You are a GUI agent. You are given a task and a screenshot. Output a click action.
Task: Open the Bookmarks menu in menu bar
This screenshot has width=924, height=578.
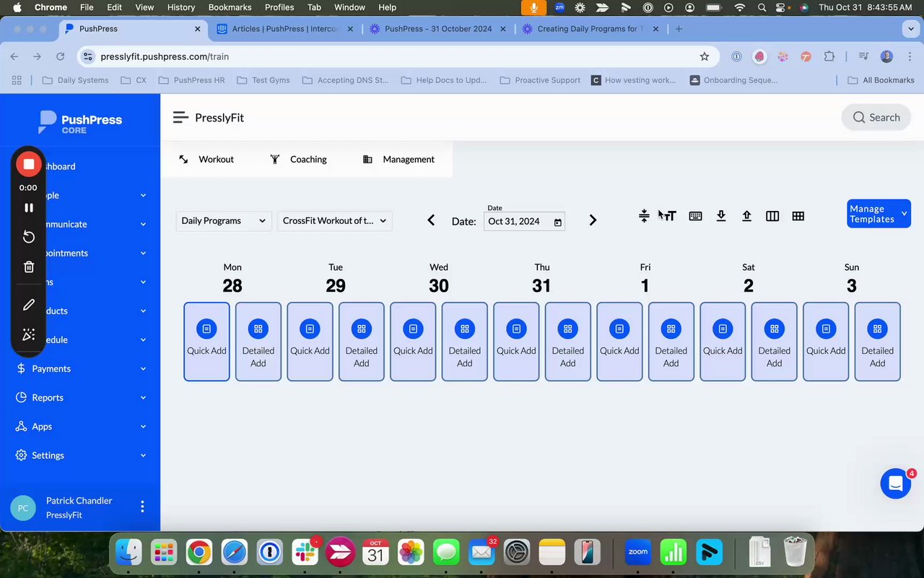pos(230,7)
